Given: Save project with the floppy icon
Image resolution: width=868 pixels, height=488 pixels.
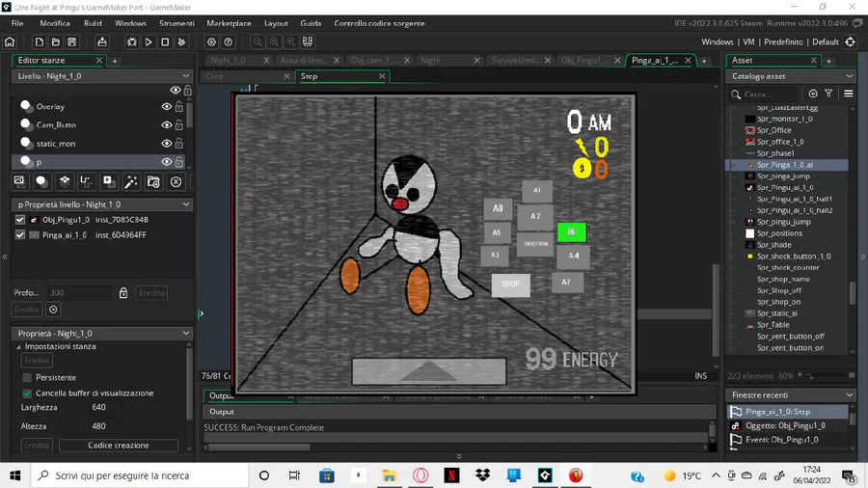Looking at the screenshot, I should [x=72, y=42].
